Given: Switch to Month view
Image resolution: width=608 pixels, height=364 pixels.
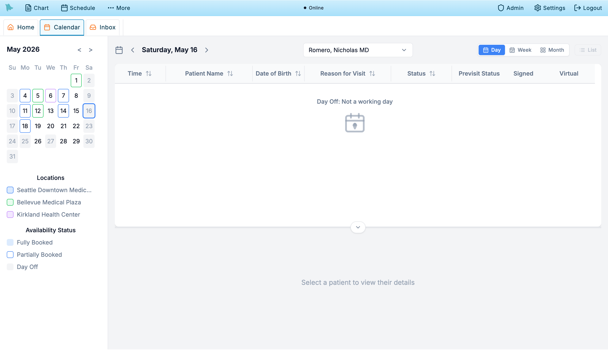Looking at the screenshot, I should click(x=552, y=50).
